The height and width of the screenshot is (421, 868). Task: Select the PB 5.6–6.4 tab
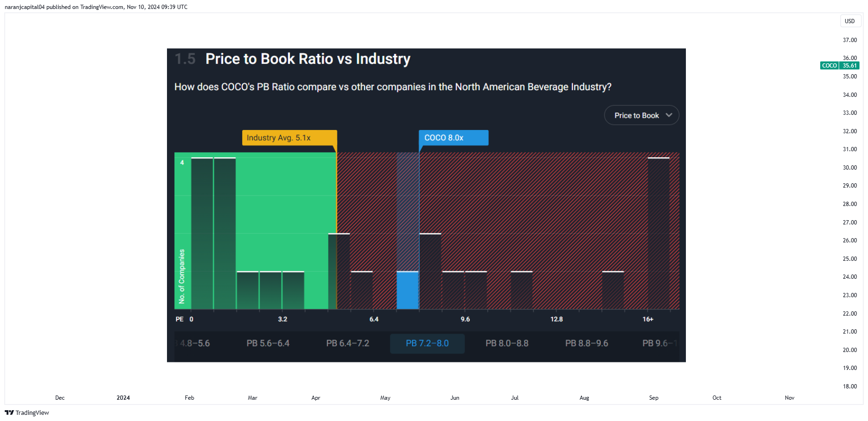coord(268,344)
